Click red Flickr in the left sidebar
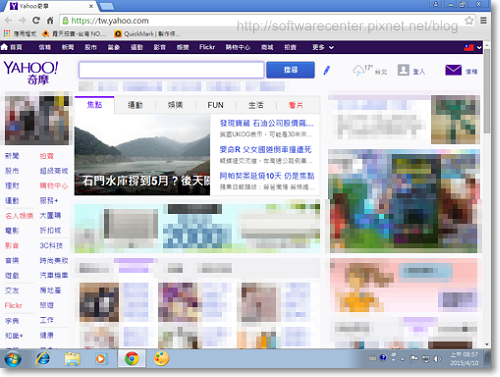 [13, 305]
